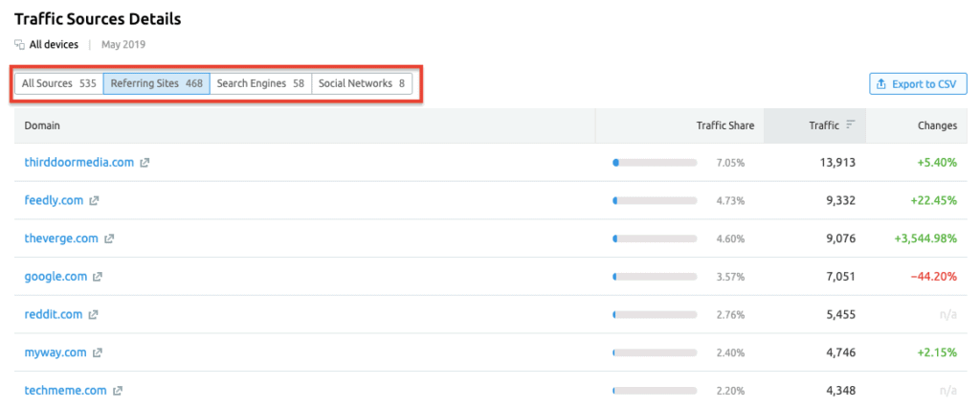Click the May 2019 date label
Viewport: 980px width, 408px height.
click(x=123, y=45)
